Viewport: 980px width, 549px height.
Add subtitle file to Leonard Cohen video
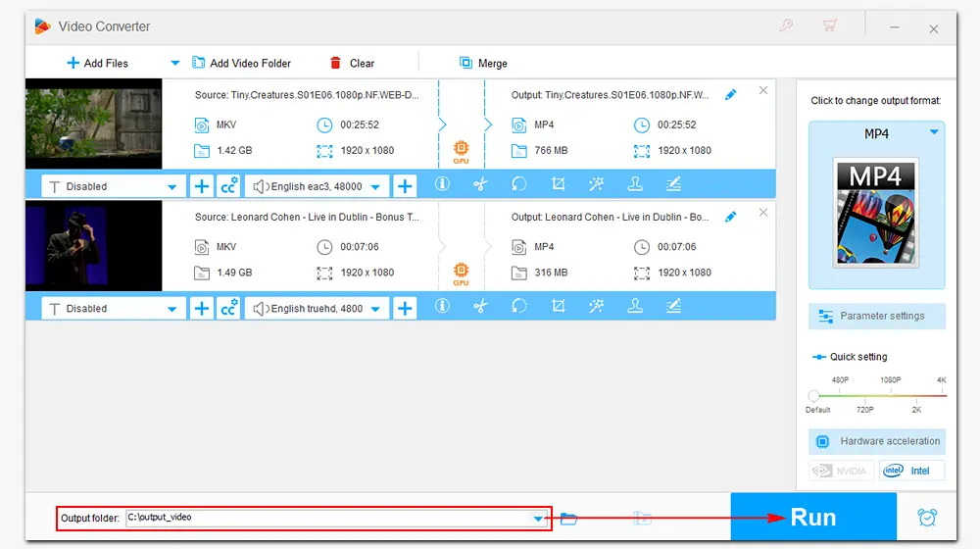coord(201,308)
